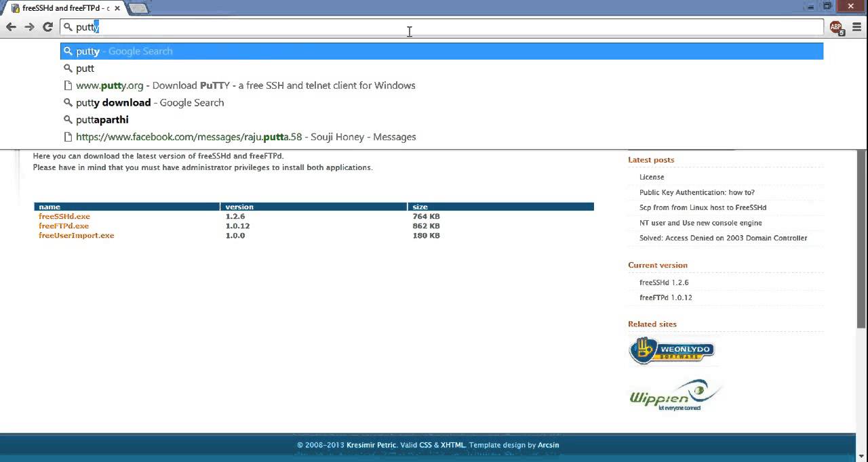Click the '862 KB' size cell
The image size is (868, 462).
tap(426, 226)
